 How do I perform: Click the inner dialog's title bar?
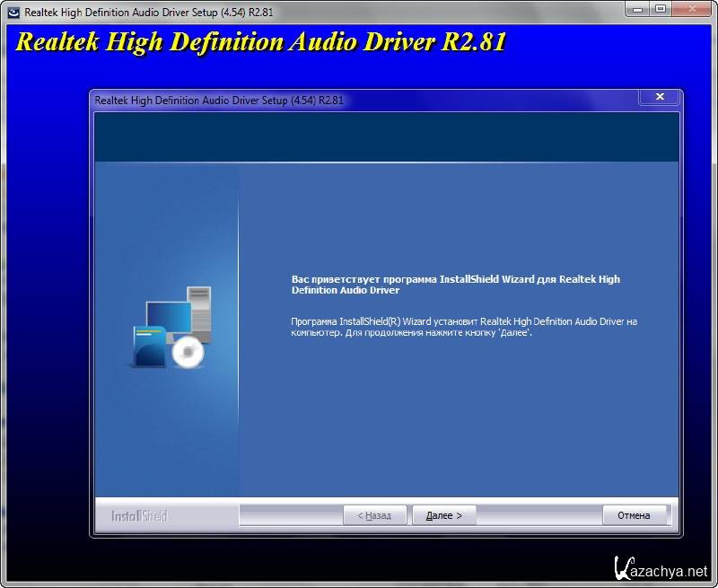pos(359,101)
